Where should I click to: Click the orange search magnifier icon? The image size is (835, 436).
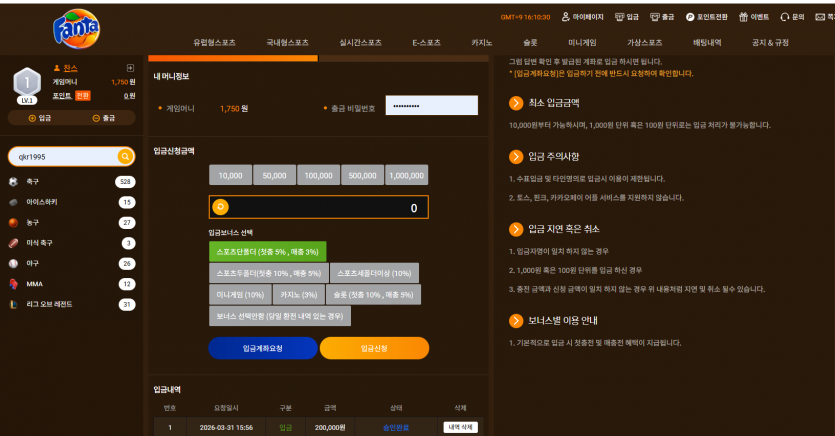[125, 157]
